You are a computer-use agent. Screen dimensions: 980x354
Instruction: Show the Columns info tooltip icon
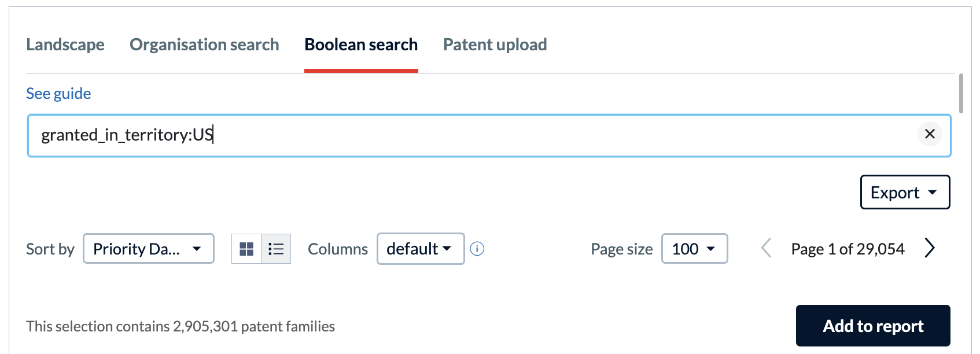477,249
